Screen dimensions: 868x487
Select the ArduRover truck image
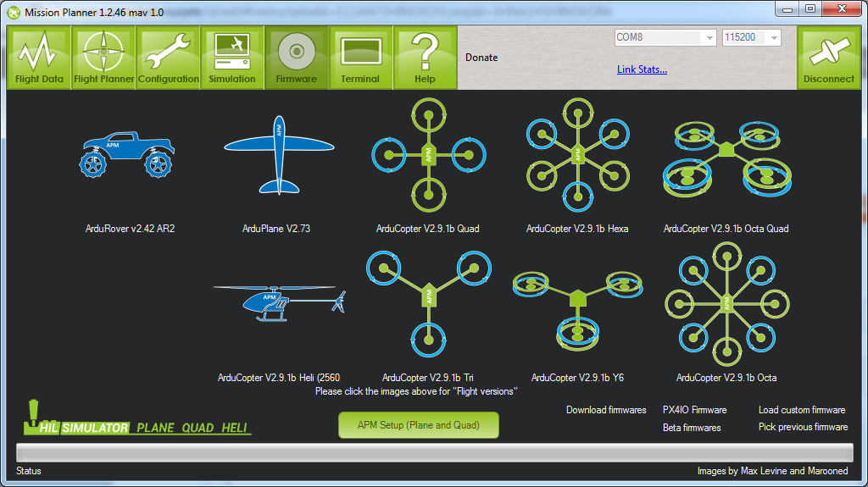click(x=127, y=154)
